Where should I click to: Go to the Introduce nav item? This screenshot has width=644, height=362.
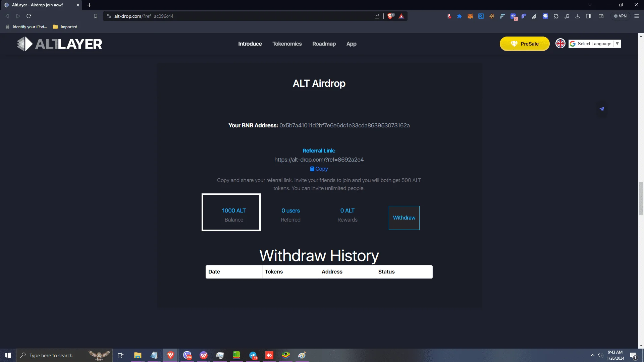click(x=250, y=44)
